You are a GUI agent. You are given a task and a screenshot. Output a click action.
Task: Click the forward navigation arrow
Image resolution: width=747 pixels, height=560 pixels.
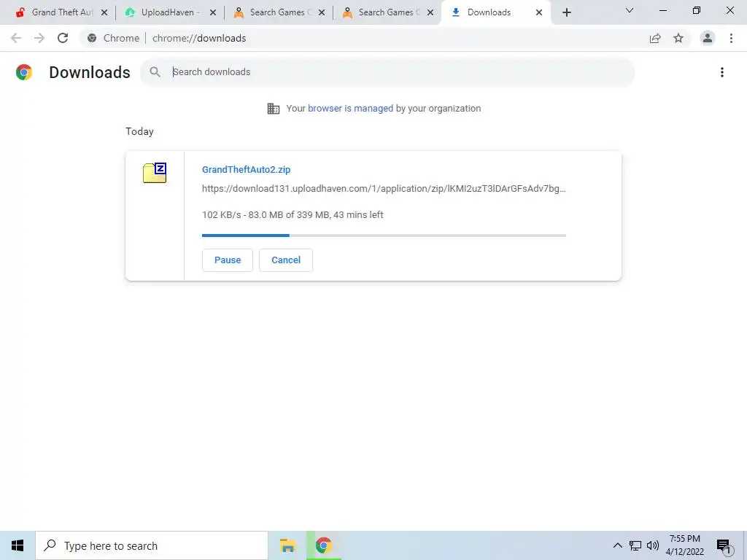click(x=39, y=38)
